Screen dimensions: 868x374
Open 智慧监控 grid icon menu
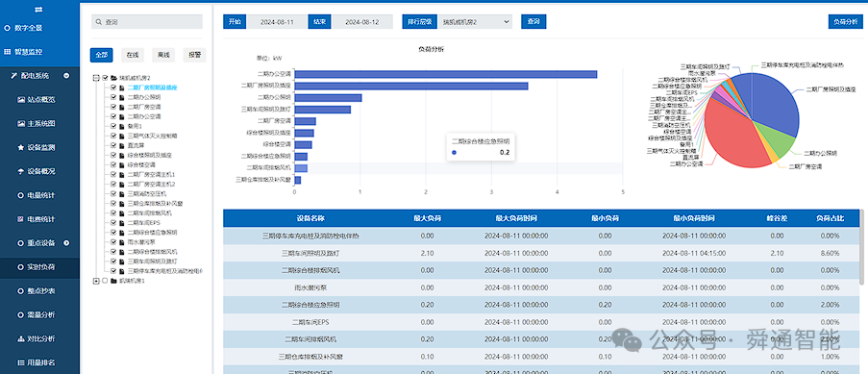click(7, 52)
